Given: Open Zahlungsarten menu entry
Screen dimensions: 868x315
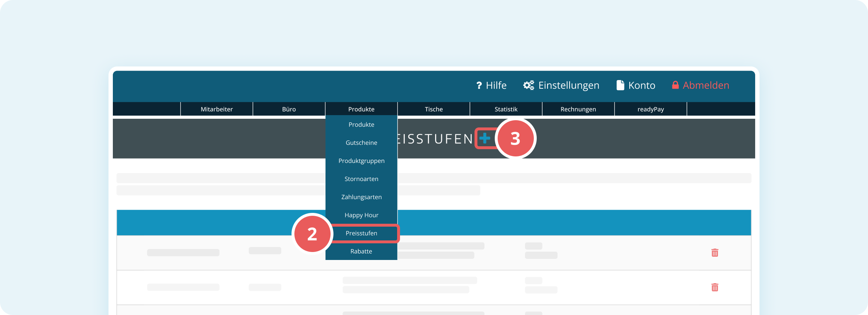Looking at the screenshot, I should pyautogui.click(x=361, y=197).
